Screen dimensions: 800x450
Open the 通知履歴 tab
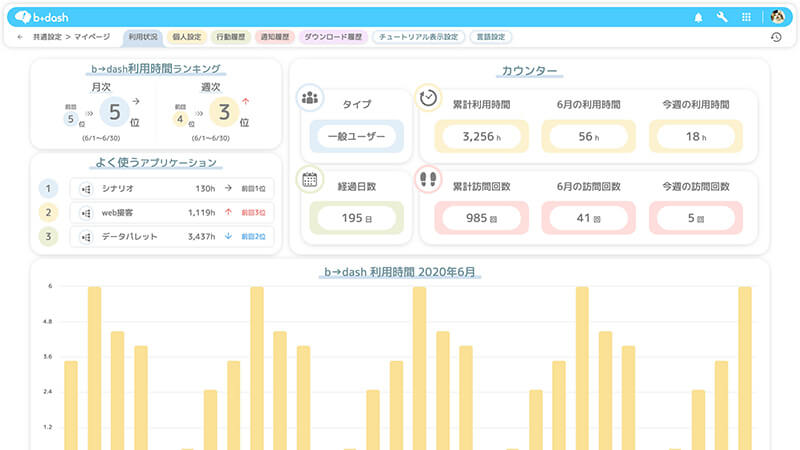275,37
